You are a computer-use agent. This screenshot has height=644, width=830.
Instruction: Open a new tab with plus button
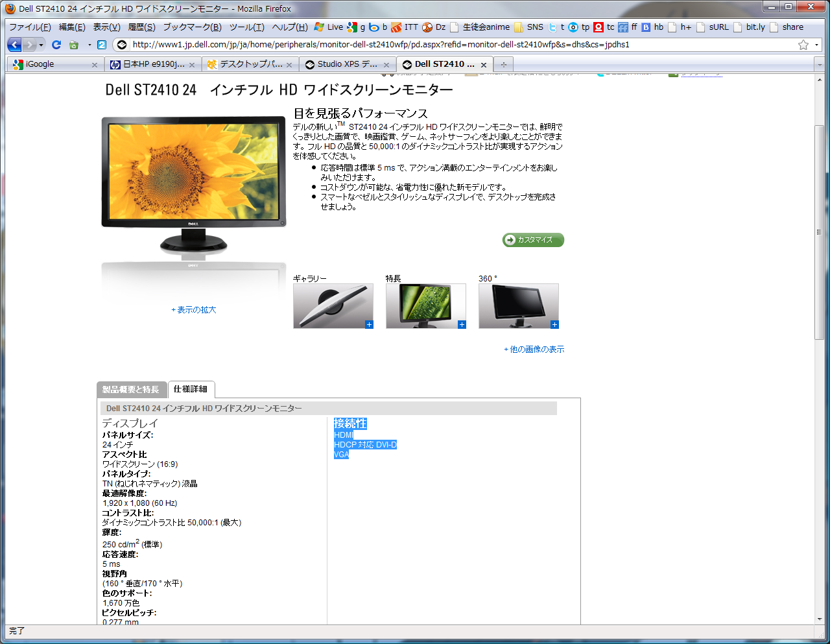point(503,64)
